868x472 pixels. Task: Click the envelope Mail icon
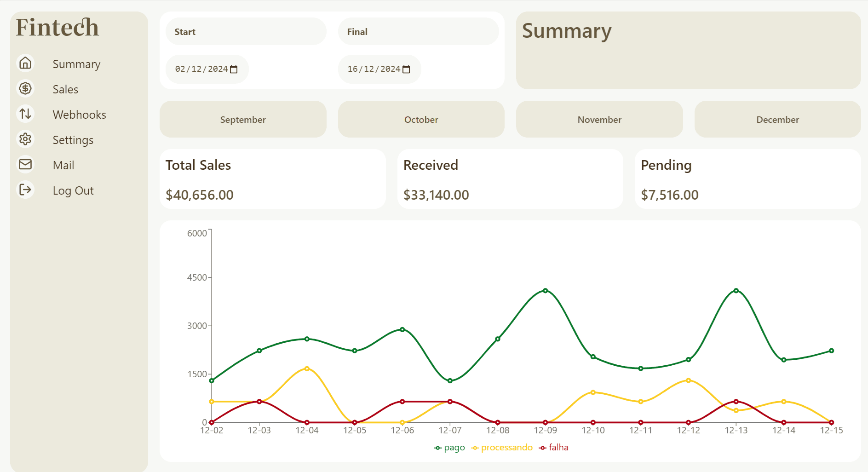pos(25,164)
